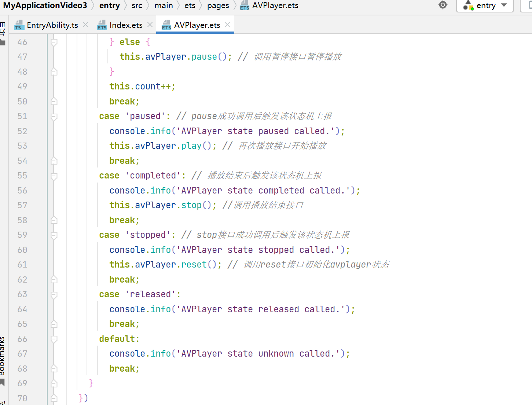Click AVPlayer.ets in the breadcrumb path

269,5
